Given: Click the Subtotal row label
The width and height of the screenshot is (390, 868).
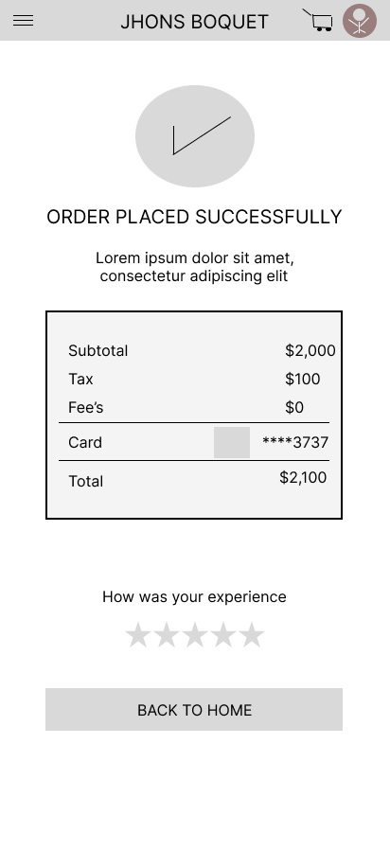Looking at the screenshot, I should [x=98, y=350].
